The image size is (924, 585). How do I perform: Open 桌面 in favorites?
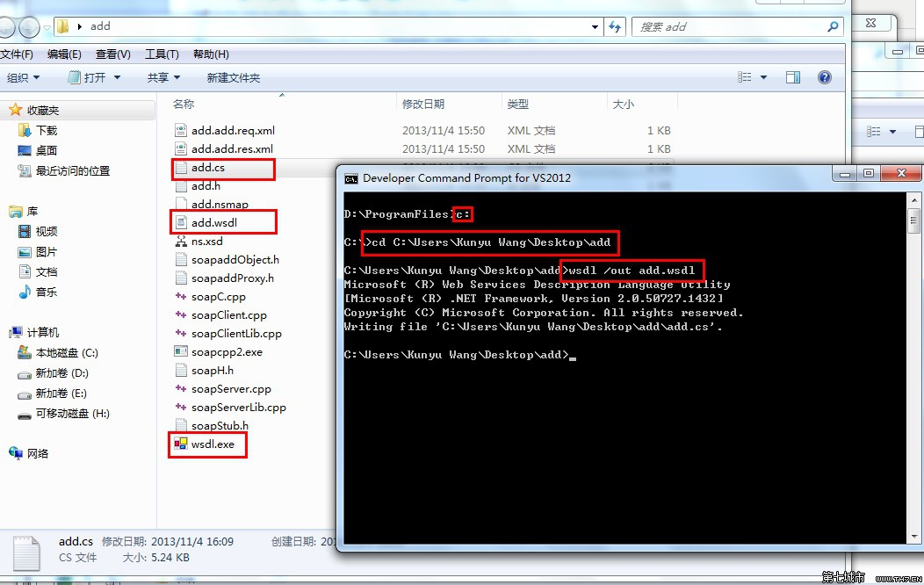point(47,151)
